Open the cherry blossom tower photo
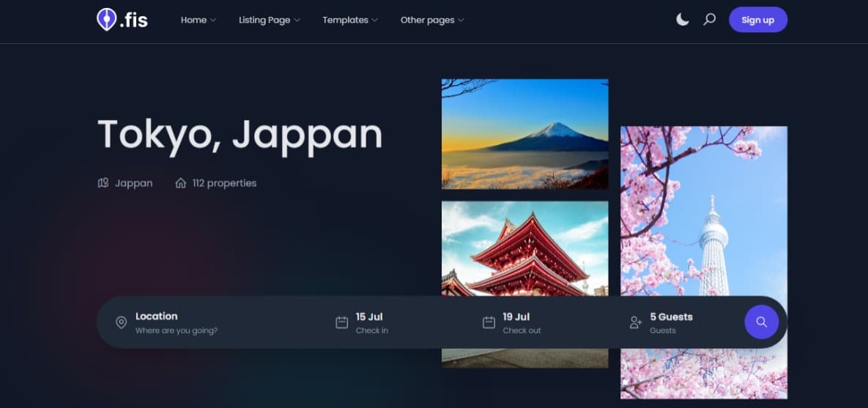This screenshot has height=408, width=868. (x=704, y=211)
